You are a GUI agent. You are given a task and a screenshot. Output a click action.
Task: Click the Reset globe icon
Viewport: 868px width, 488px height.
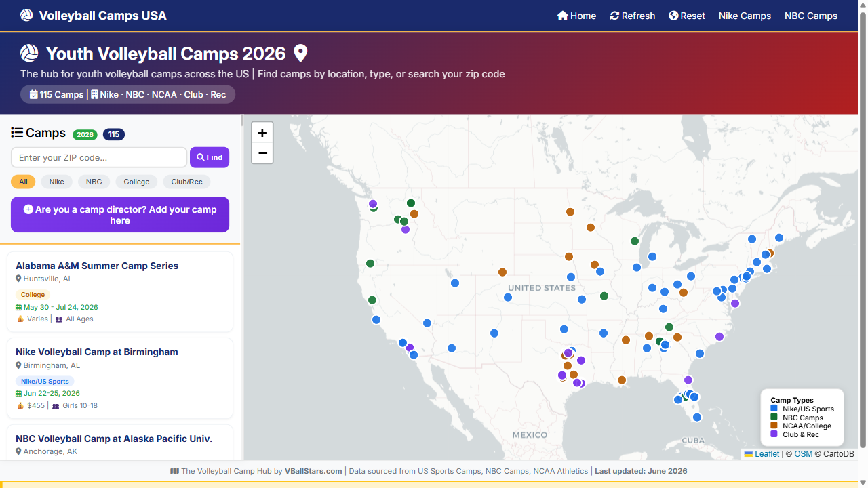(x=673, y=16)
